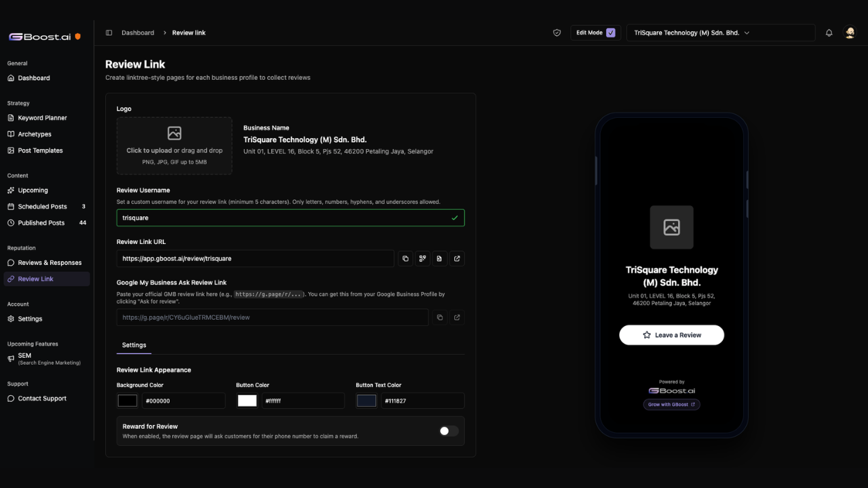Screen dimensions: 868x488
Task: Open the notifications bell
Action: click(829, 33)
